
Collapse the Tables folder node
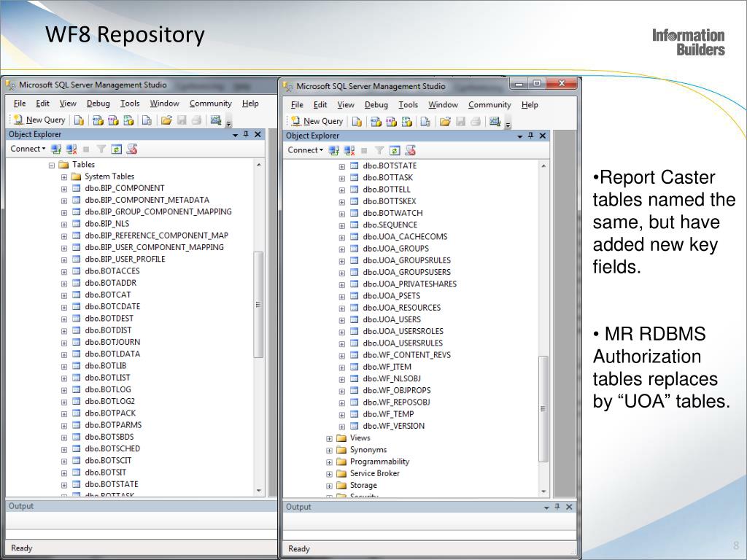[52, 166]
